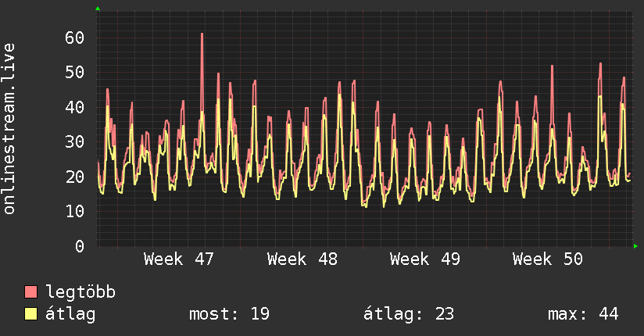Click the pink legtöbb legend swatch
The height and width of the screenshot is (336, 644).
pos(30,291)
